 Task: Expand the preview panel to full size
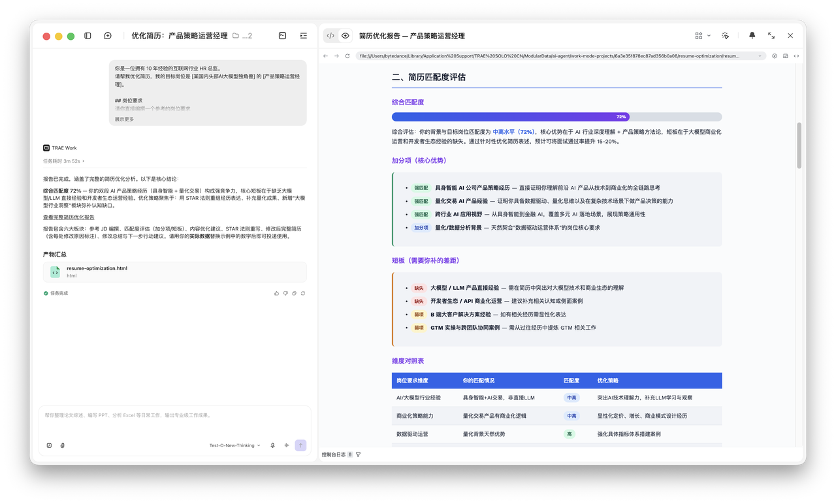771,36
